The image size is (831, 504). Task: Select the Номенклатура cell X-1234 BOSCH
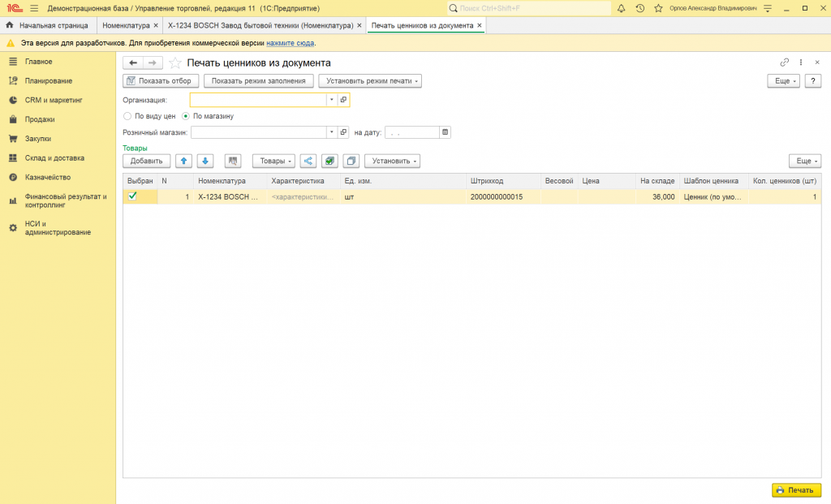[228, 196]
